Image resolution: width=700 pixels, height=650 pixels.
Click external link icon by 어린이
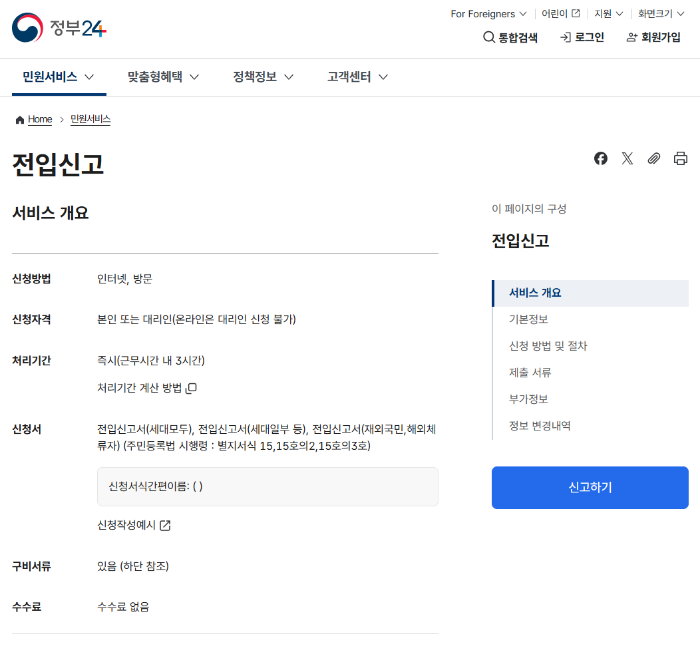[576, 13]
